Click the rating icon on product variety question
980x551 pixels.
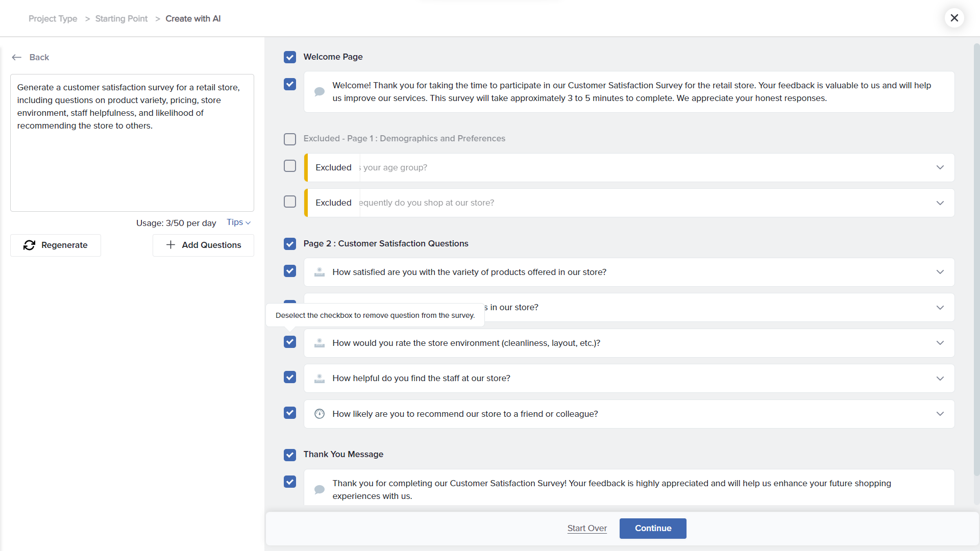click(x=320, y=272)
